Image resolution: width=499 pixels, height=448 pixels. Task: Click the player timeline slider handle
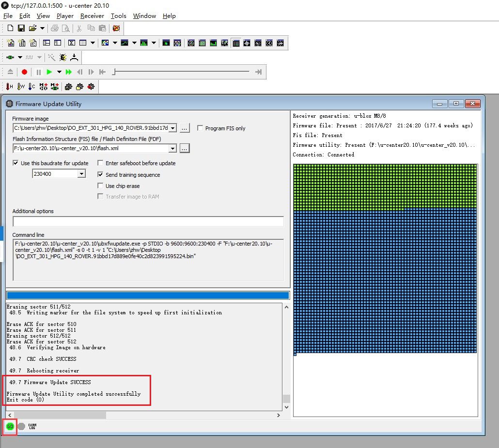(x=114, y=72)
